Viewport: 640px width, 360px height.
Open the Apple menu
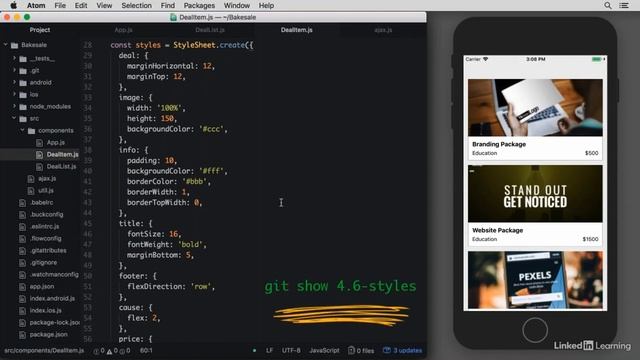(x=13, y=5)
